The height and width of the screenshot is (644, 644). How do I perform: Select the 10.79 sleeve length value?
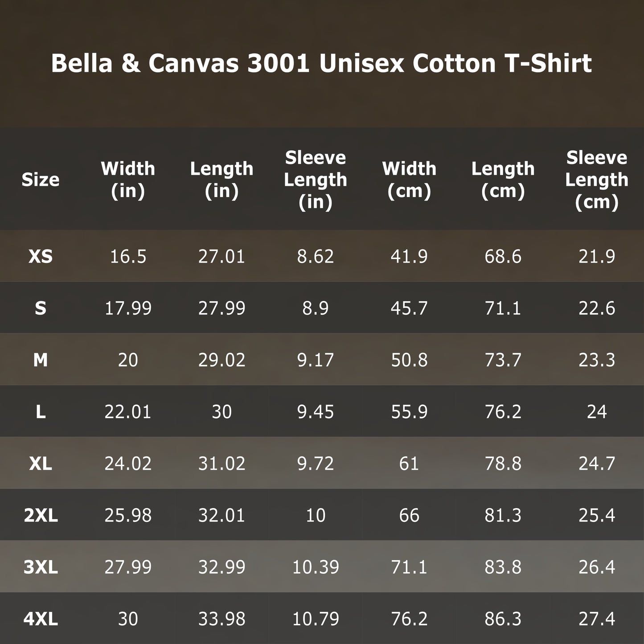tap(315, 619)
